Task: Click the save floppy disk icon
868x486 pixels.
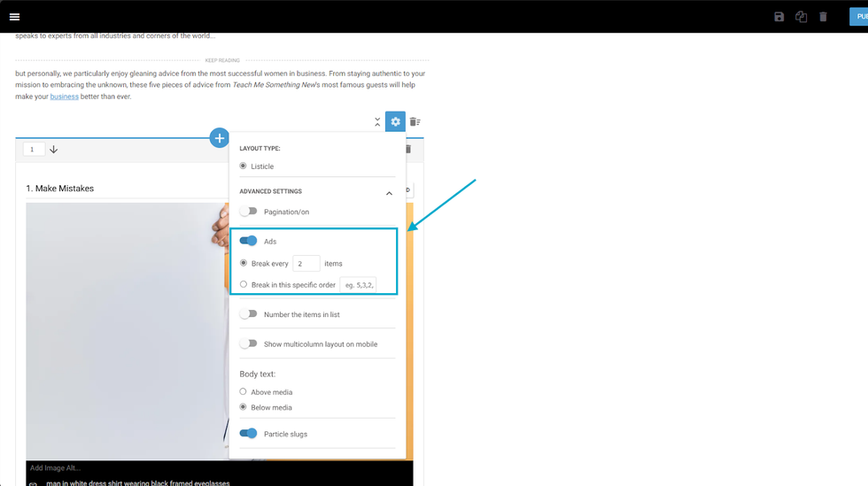Action: [x=779, y=17]
